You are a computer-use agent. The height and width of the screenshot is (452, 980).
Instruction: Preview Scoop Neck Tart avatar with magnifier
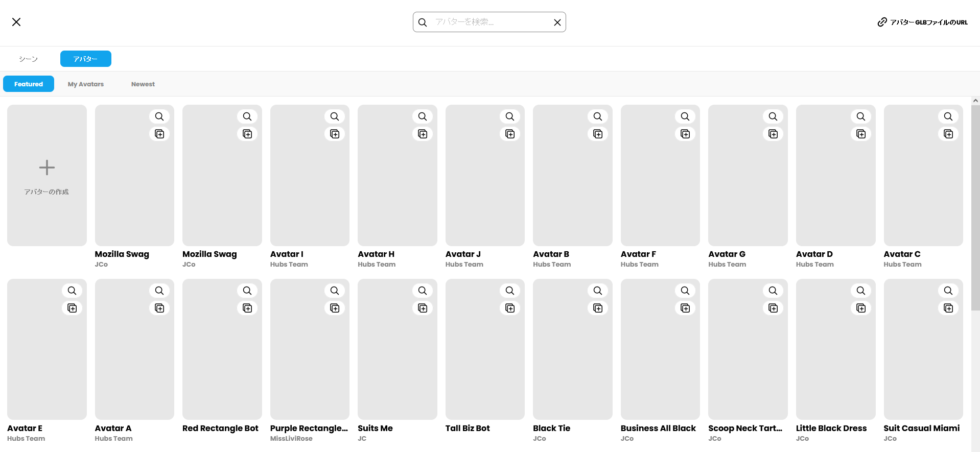(773, 291)
